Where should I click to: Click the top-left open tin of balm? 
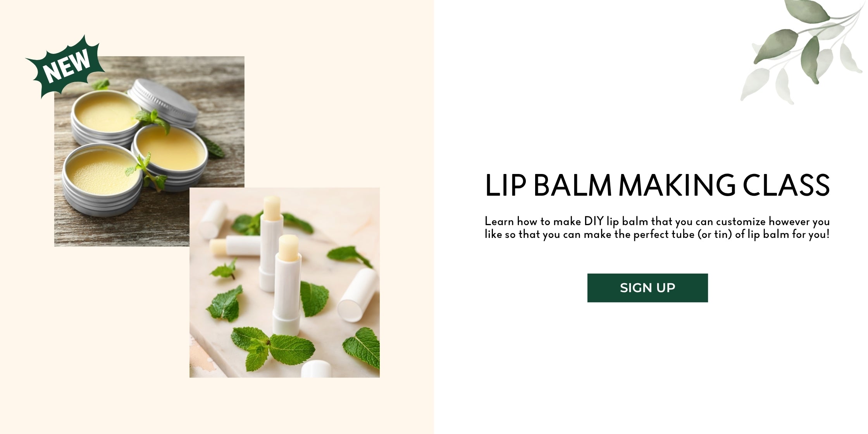(105, 117)
